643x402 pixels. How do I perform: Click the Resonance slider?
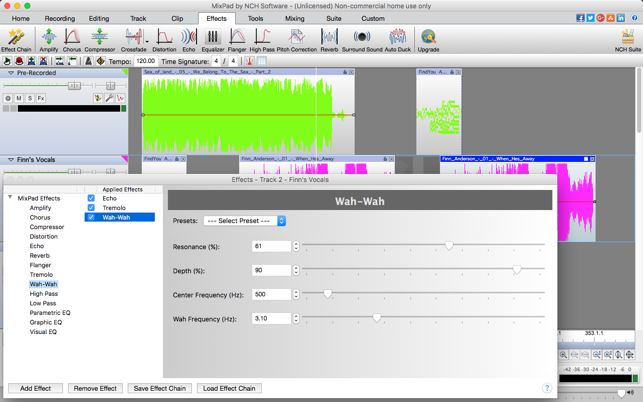449,246
